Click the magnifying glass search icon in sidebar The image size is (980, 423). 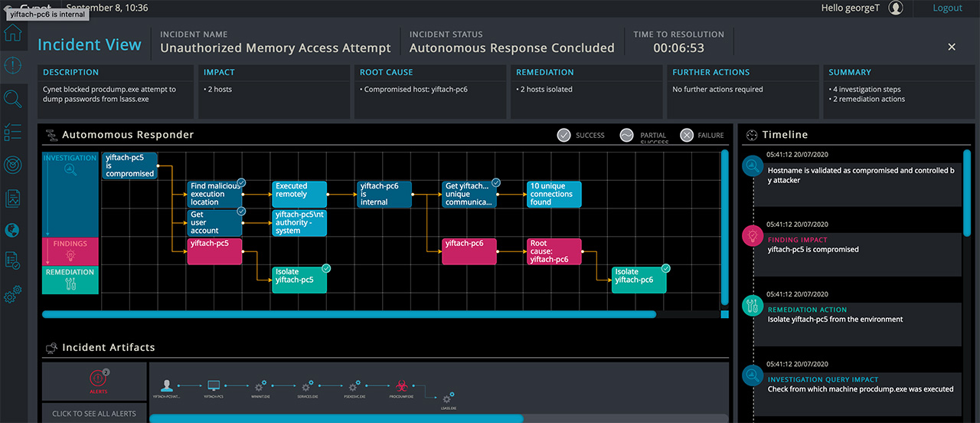point(13,99)
